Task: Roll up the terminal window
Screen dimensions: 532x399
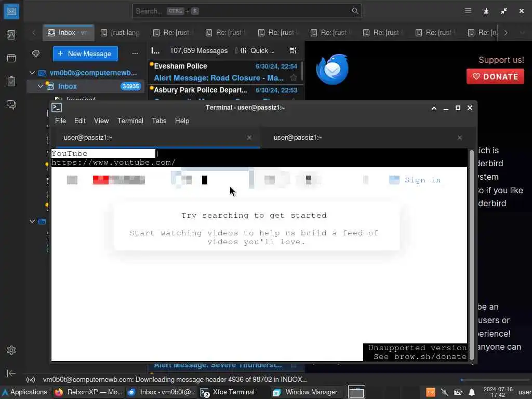Action: pyautogui.click(x=434, y=108)
